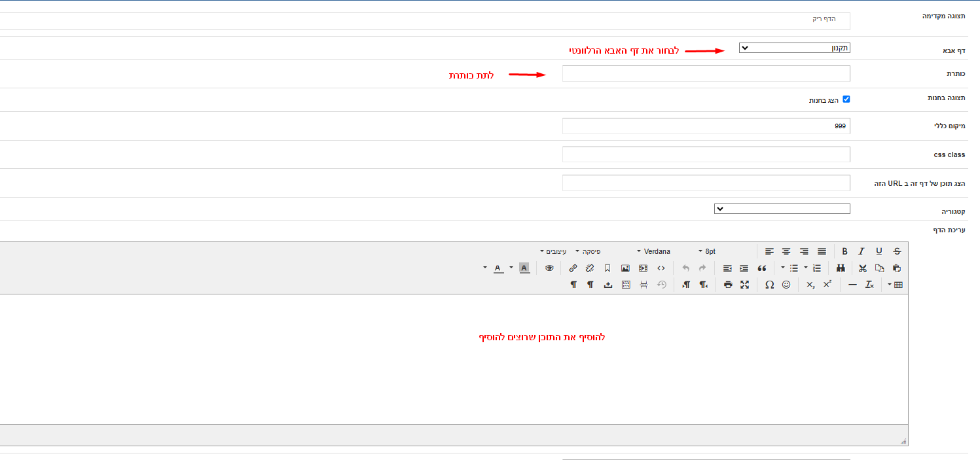Toggle the הצג בחנות checkbox
Image resolution: width=980 pixels, height=460 pixels.
(x=846, y=99)
